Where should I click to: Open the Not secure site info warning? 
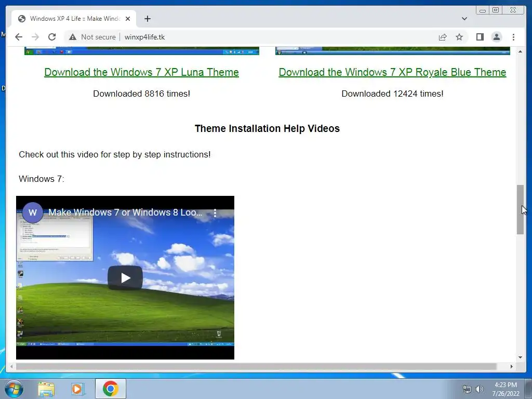click(92, 37)
